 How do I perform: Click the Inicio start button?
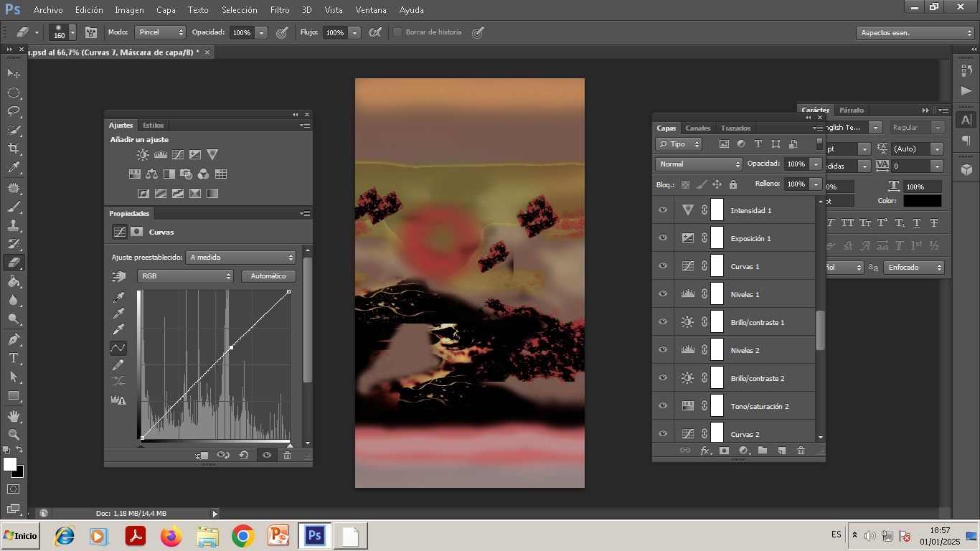20,536
